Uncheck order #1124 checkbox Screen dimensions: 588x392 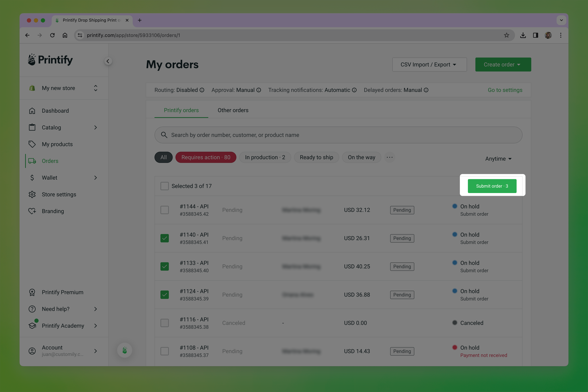click(164, 295)
